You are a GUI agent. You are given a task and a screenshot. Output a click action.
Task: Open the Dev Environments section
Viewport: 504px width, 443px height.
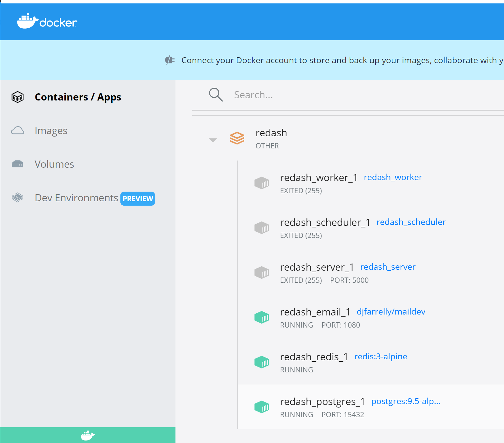point(76,198)
